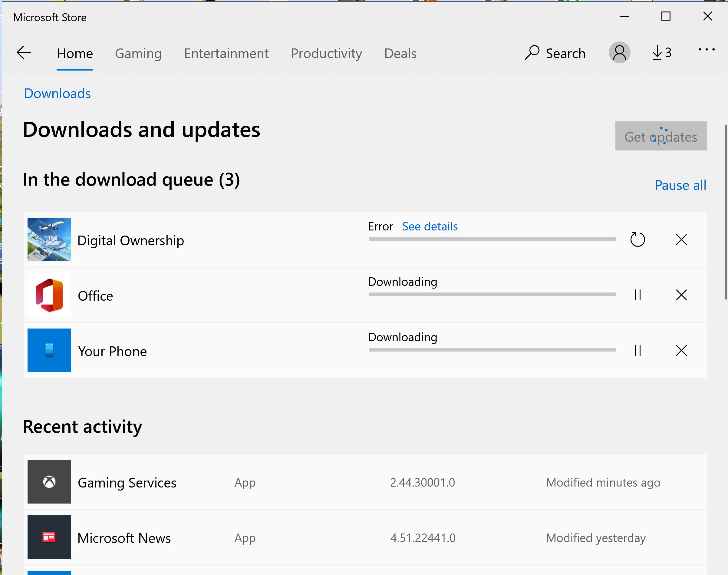Click the Office app icon
Viewport: 728px width, 575px height.
click(x=49, y=295)
